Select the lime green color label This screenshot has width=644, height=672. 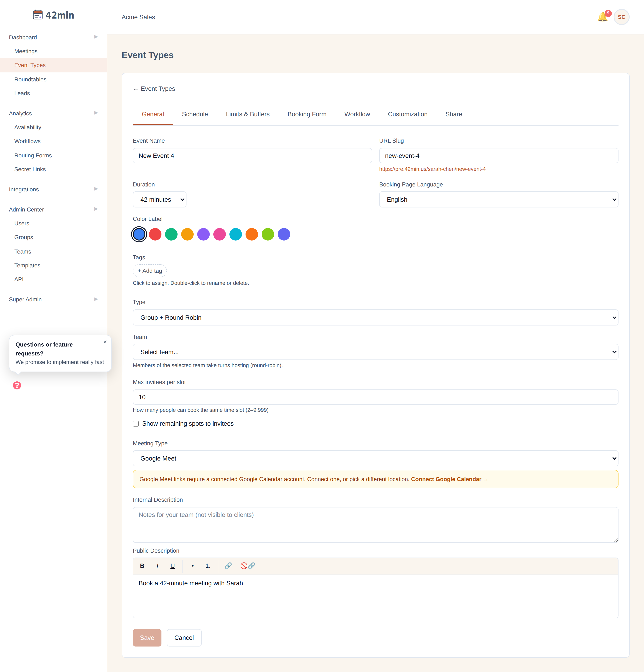268,235
